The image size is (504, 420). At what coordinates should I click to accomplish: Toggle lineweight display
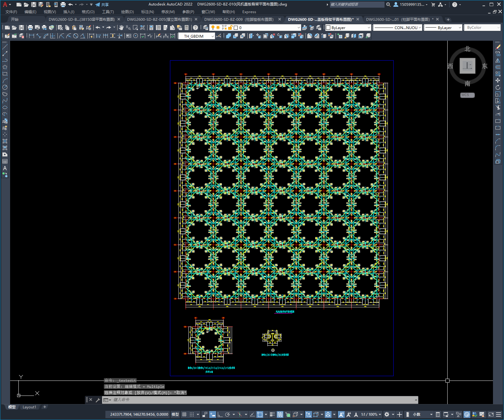pyautogui.click(x=272, y=414)
